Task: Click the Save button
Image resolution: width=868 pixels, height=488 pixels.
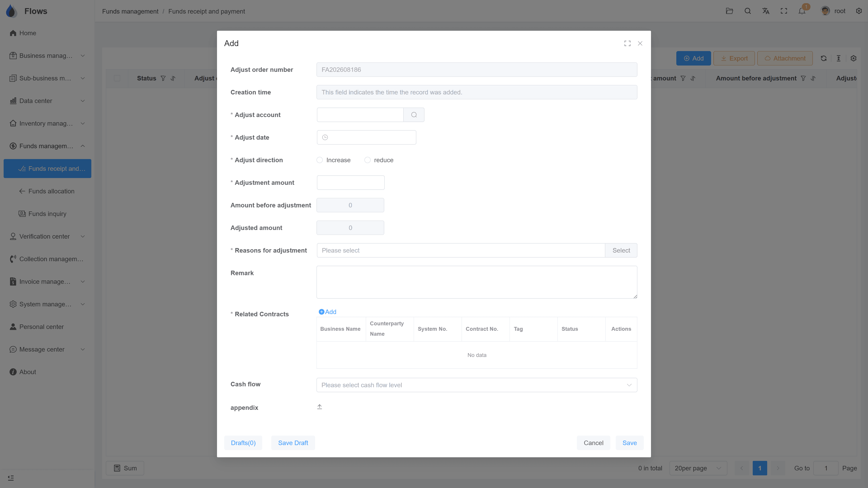Action: pos(630,443)
